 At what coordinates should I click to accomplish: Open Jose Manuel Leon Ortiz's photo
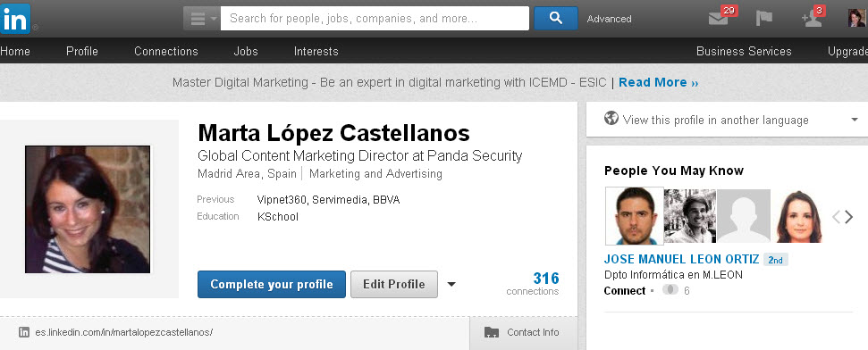635,216
